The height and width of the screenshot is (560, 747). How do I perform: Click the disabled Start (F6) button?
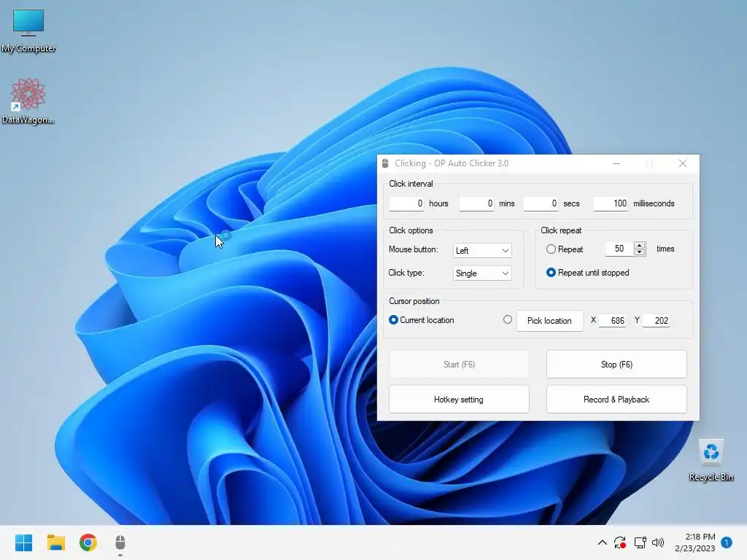460,365
